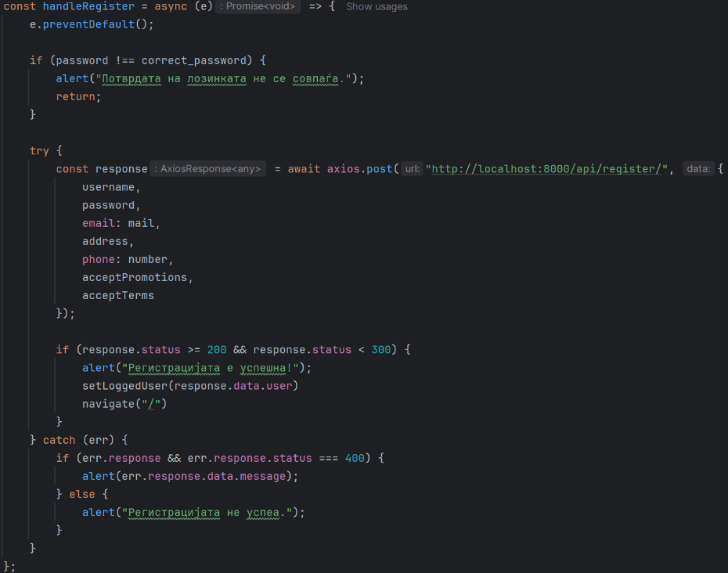Click the "data:" parameter name hint
728x573 pixels.
click(x=698, y=169)
